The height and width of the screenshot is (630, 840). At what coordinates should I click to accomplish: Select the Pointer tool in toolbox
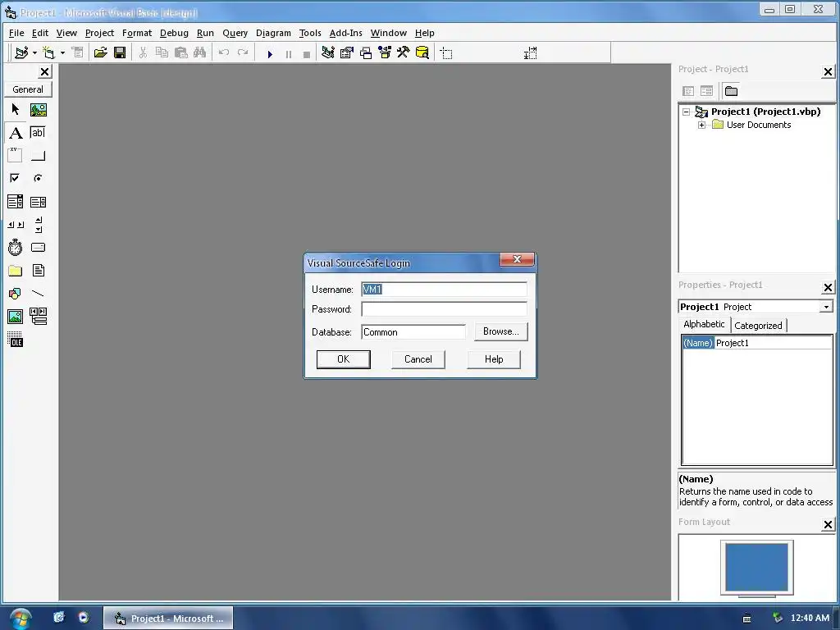tap(15, 110)
